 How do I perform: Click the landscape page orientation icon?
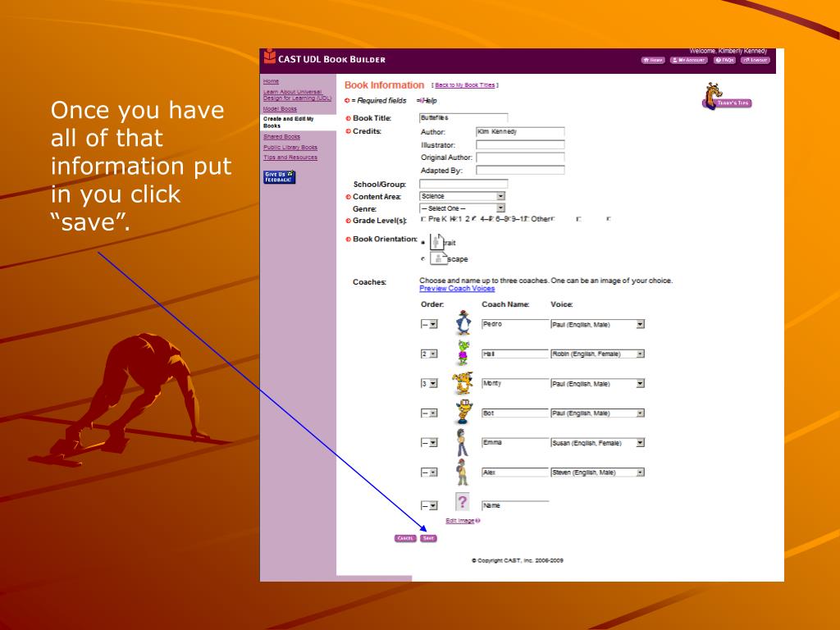(x=438, y=258)
